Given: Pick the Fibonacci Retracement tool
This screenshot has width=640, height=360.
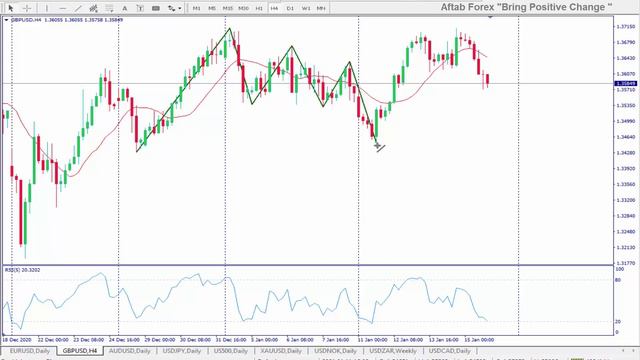Looking at the screenshot, I should (109, 8).
